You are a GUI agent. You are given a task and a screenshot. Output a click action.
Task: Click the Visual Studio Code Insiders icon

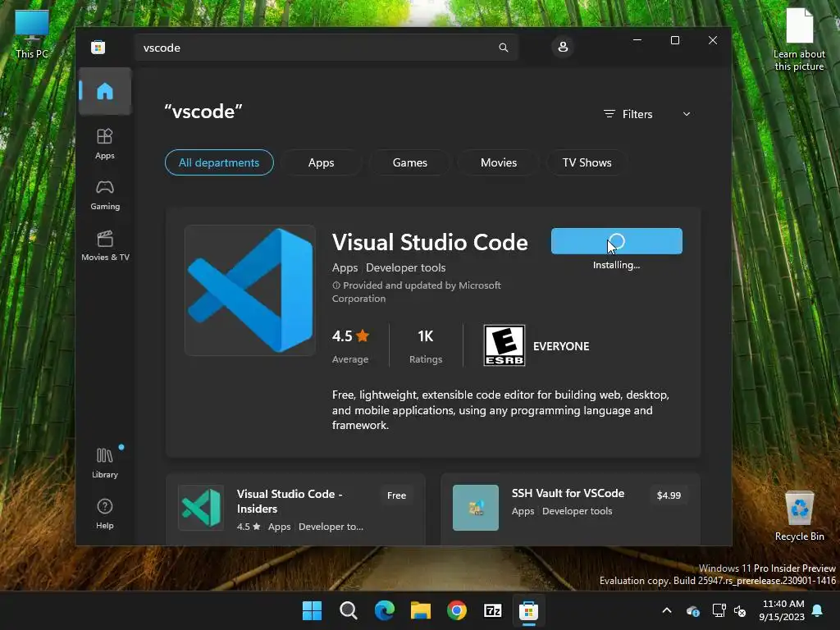tap(201, 507)
